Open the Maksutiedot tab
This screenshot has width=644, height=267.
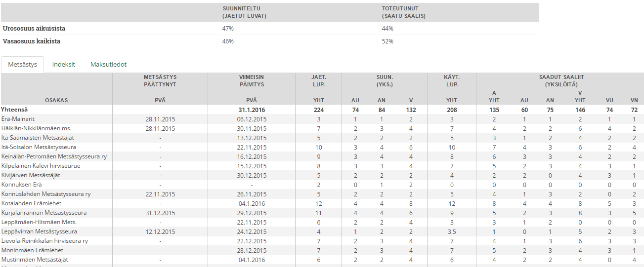coord(108,65)
